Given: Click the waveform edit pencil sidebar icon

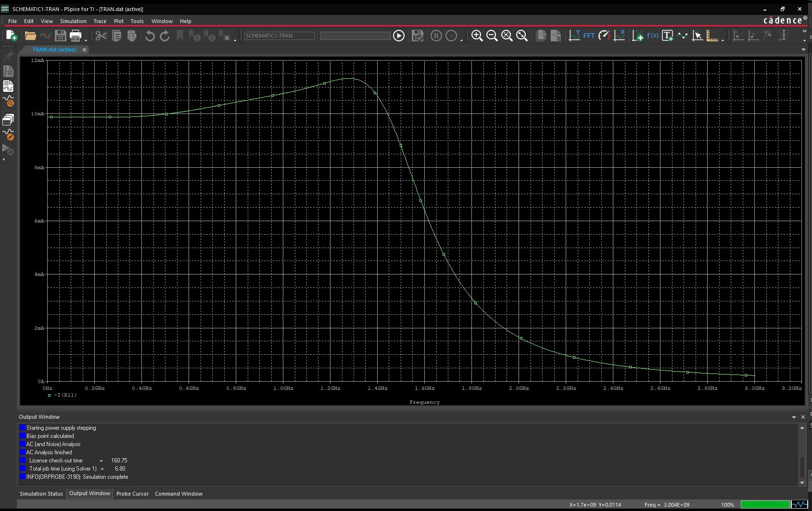Looking at the screenshot, I should [8, 135].
